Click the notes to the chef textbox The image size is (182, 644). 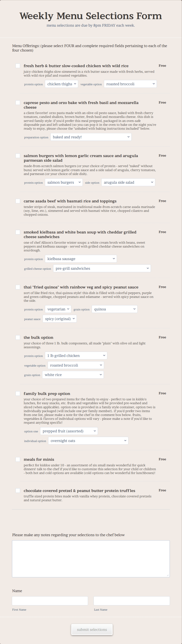[91, 559]
